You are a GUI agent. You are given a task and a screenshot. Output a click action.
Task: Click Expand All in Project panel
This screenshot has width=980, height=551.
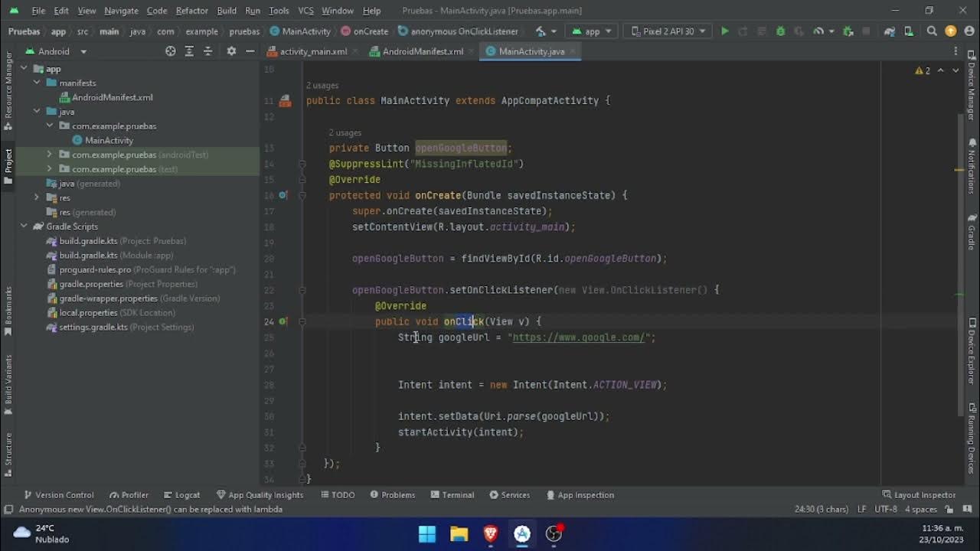coord(189,51)
